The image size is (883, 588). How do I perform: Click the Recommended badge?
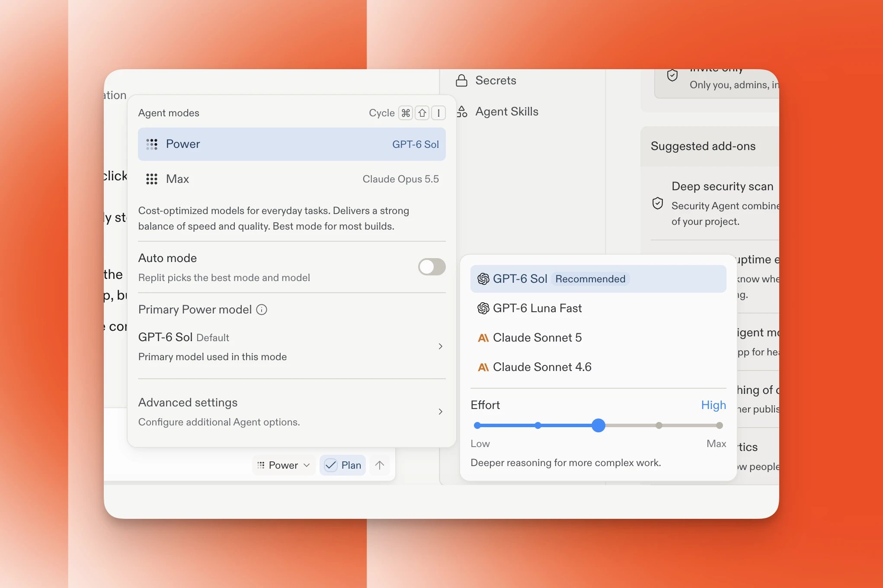(x=590, y=279)
